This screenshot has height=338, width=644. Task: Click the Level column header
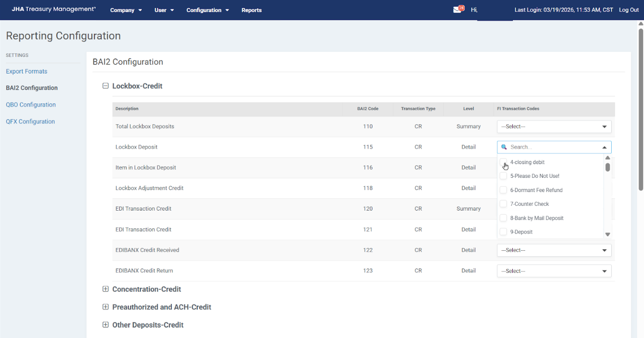point(468,109)
